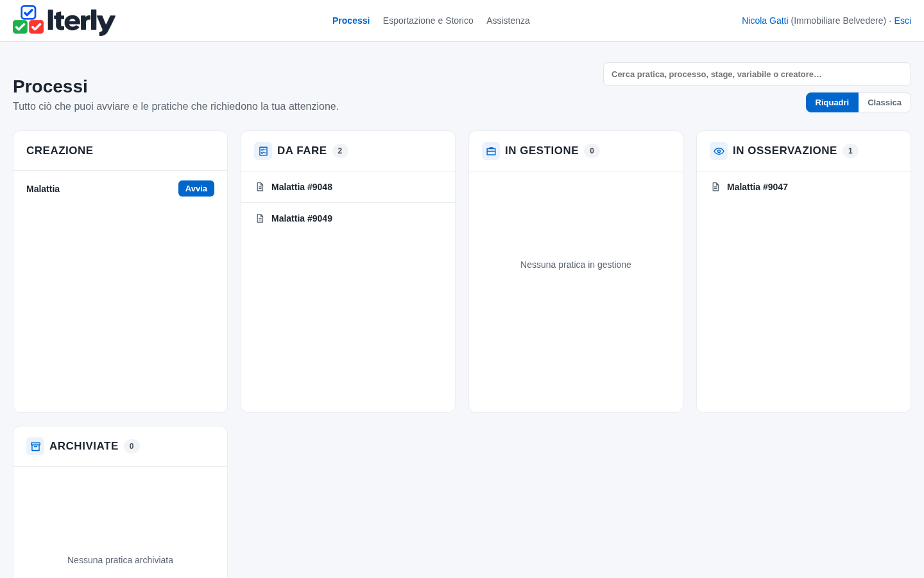Viewport: 924px width, 578px height.
Task: Click the Da Fare count badge 2
Action: pos(340,151)
